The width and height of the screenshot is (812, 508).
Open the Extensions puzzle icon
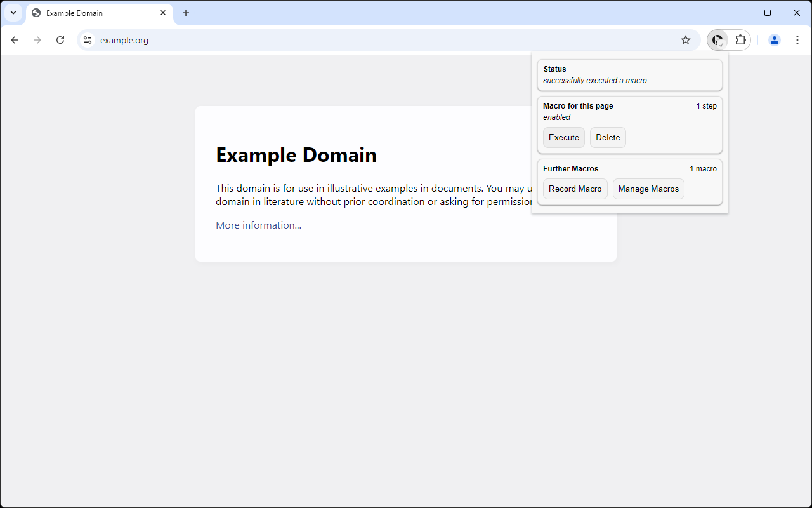click(x=741, y=39)
